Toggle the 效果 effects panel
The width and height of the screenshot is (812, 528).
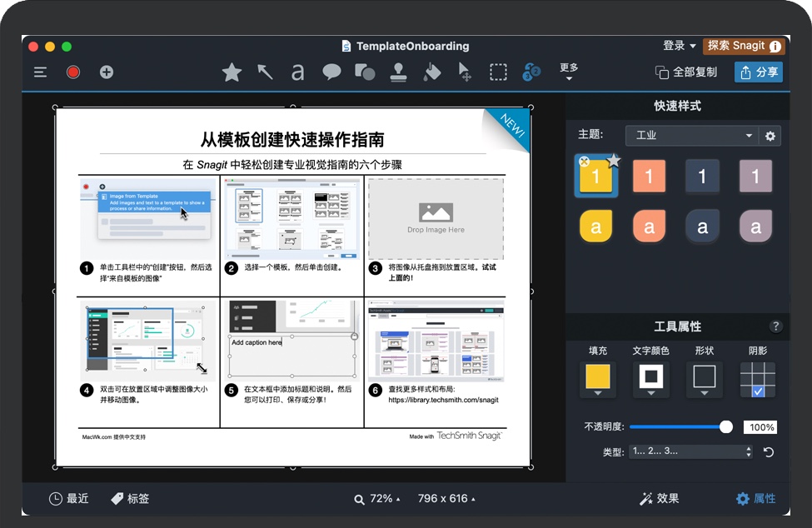click(659, 499)
